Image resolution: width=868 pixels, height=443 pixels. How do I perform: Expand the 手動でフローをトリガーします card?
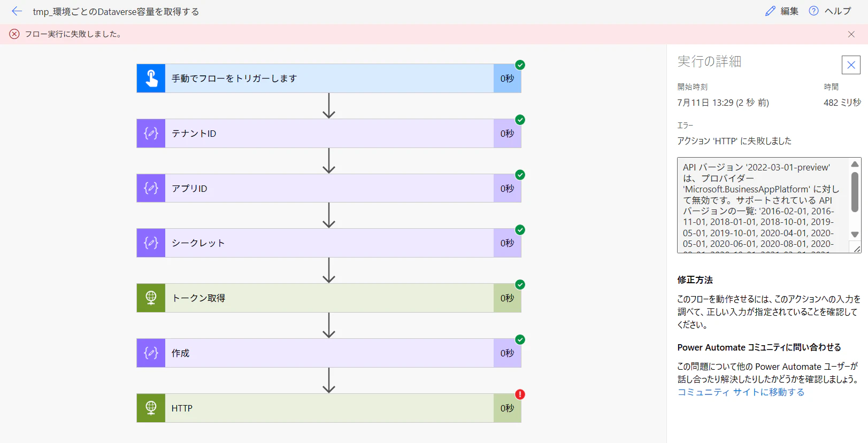coord(329,79)
